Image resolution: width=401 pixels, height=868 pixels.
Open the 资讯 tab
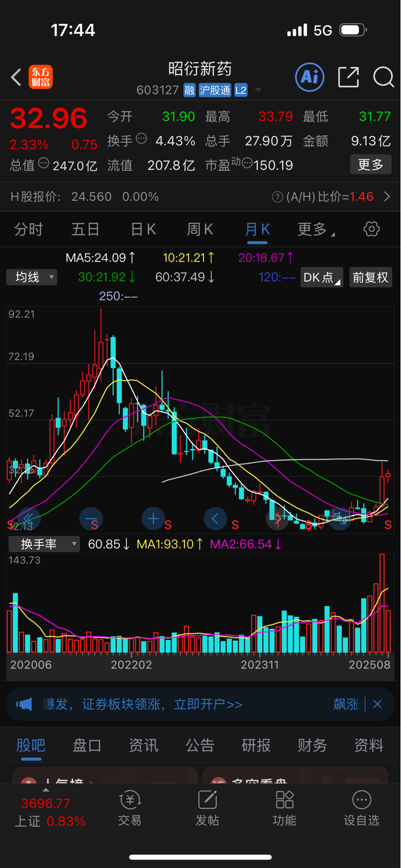point(143,745)
